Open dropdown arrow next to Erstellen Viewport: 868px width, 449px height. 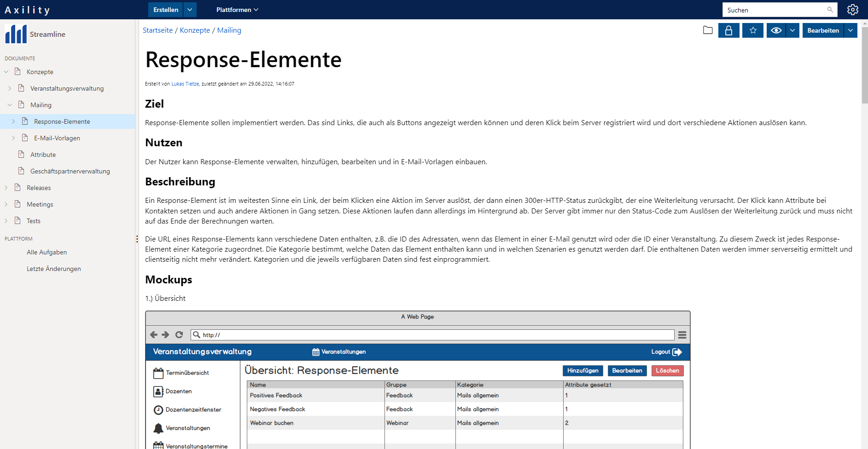(x=190, y=10)
